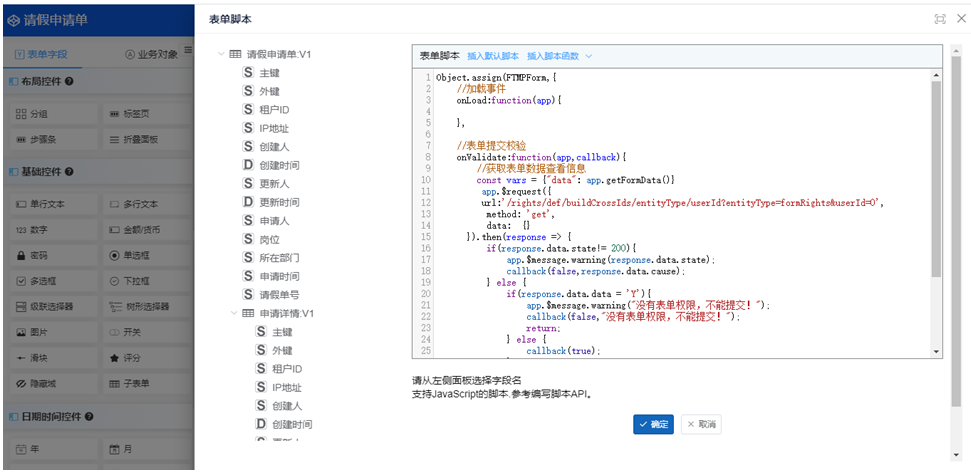Click the code editor vertical scrollbar

pos(936,213)
